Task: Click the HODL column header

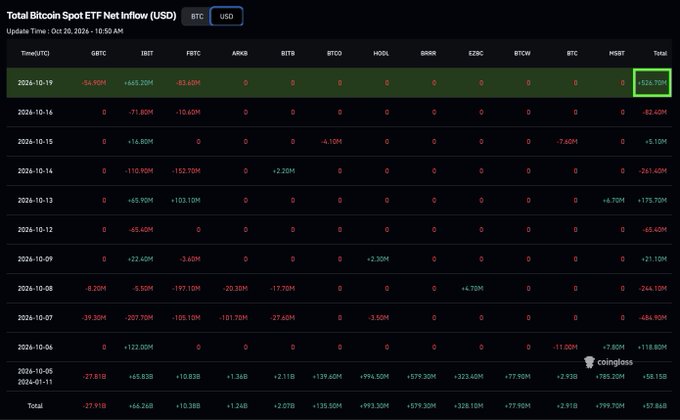Action: pyautogui.click(x=381, y=53)
